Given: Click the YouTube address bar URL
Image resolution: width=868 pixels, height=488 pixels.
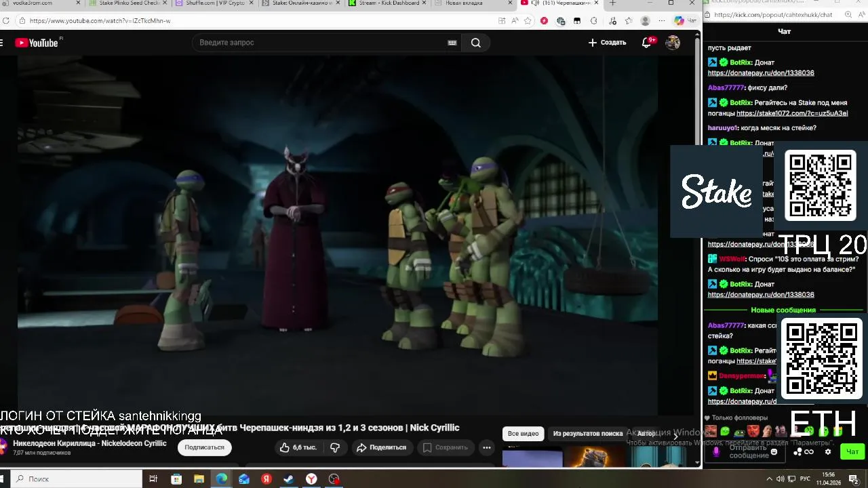Looking at the screenshot, I should 100,21.
